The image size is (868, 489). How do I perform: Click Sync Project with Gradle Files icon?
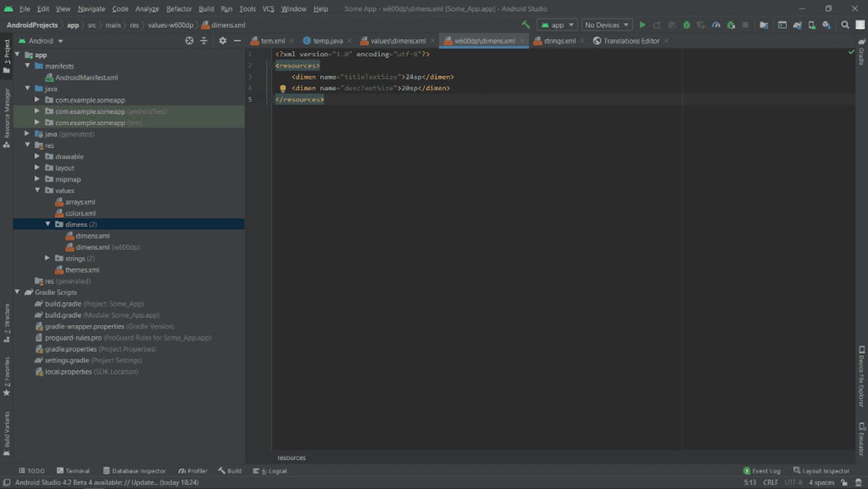(x=797, y=25)
